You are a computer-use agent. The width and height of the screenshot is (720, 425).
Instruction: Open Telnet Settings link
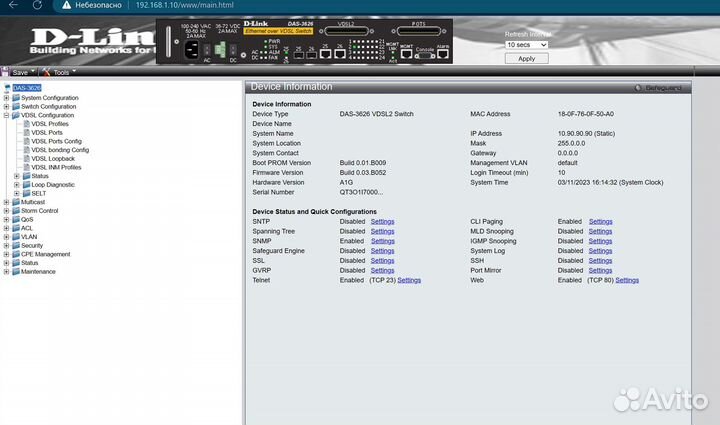tap(409, 280)
